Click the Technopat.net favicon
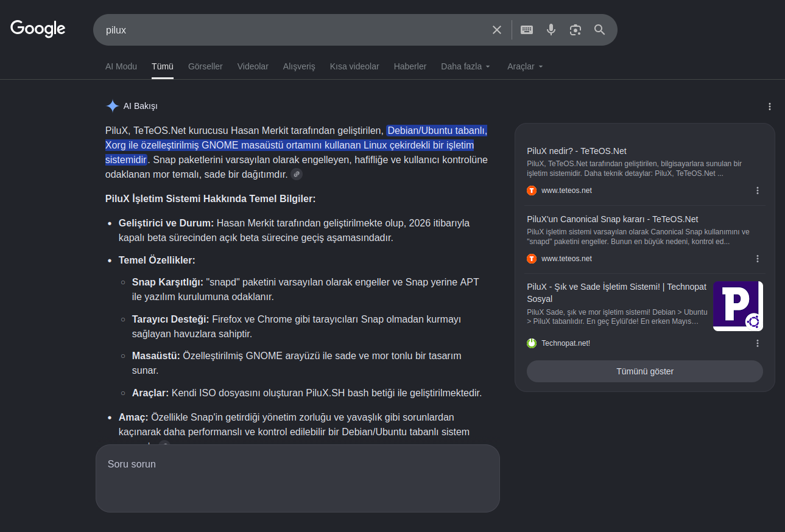785x532 pixels. 532,343
